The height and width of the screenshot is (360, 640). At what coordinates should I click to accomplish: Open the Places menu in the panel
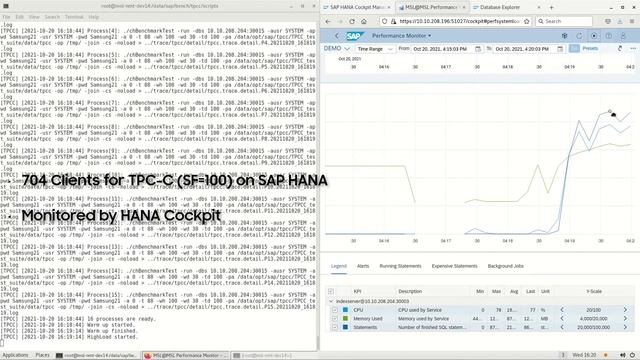click(x=42, y=356)
